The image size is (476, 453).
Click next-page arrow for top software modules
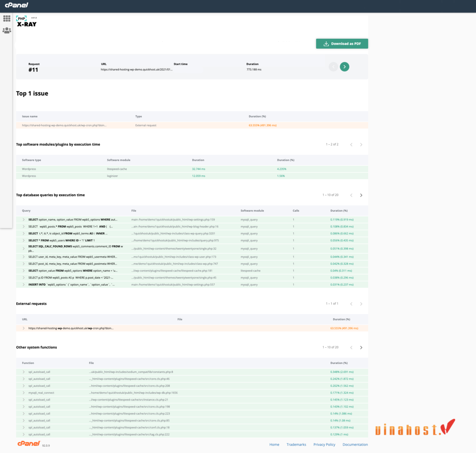[361, 144]
